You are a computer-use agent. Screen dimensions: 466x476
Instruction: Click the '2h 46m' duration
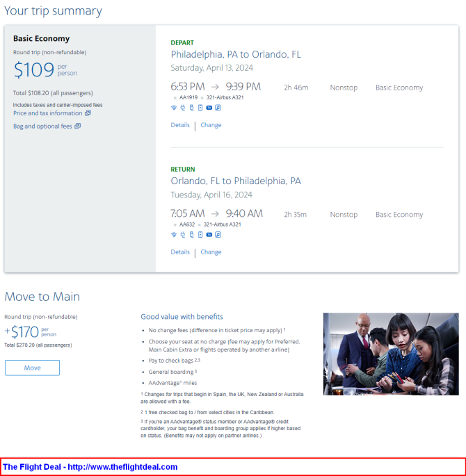click(296, 88)
